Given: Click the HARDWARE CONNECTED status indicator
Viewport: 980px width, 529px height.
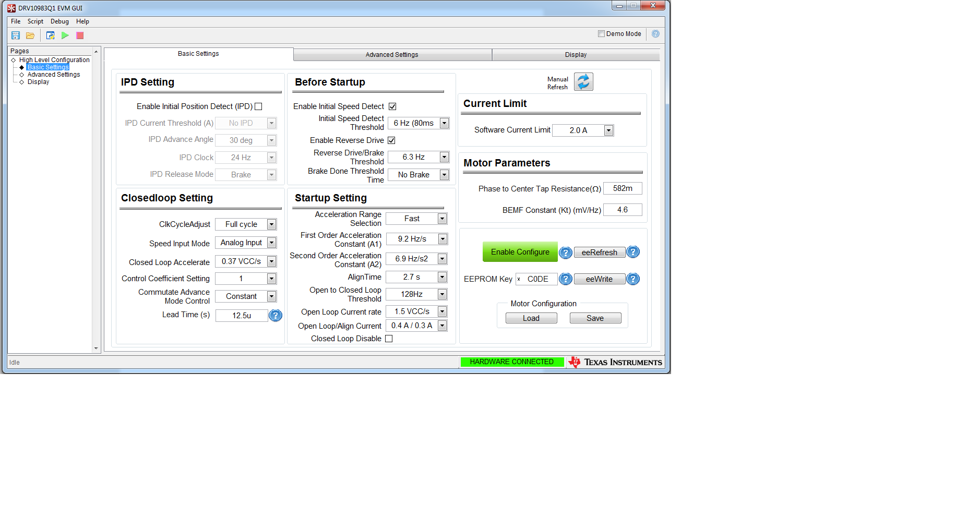Looking at the screenshot, I should pyautogui.click(x=512, y=362).
